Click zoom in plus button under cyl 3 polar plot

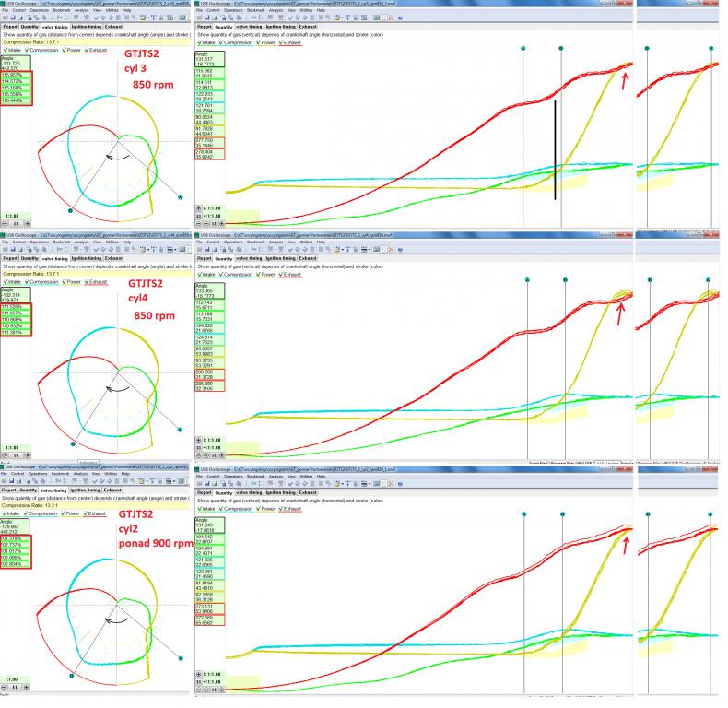(x=27, y=223)
